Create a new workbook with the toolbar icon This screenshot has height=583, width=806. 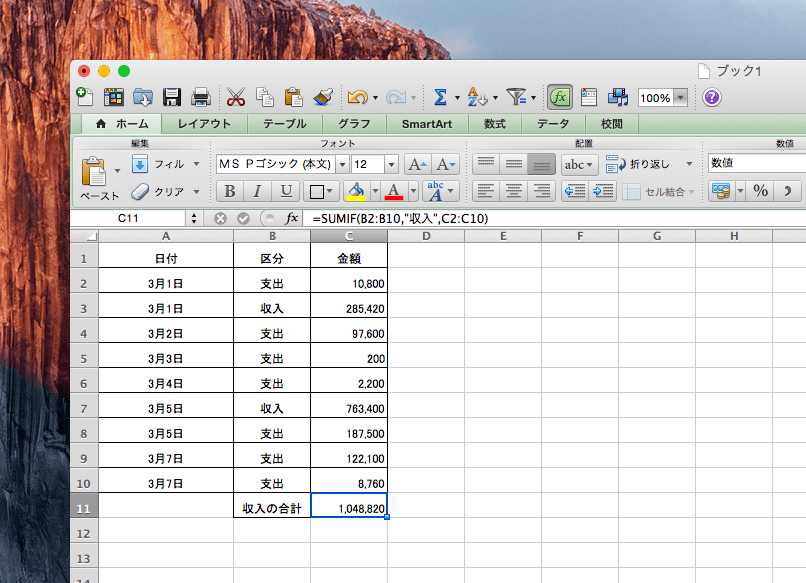tap(84, 97)
